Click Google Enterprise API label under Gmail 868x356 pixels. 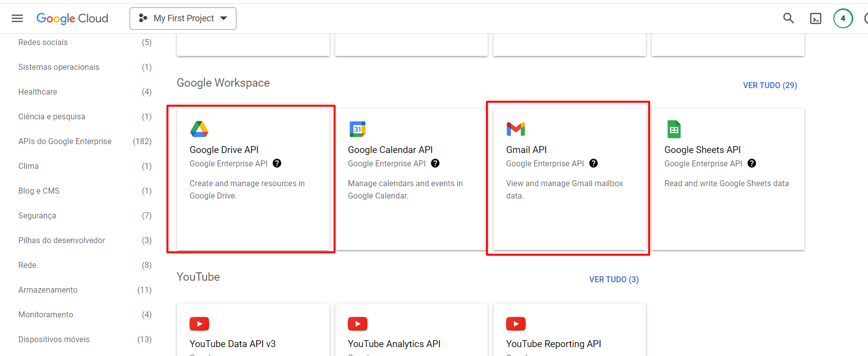point(545,163)
